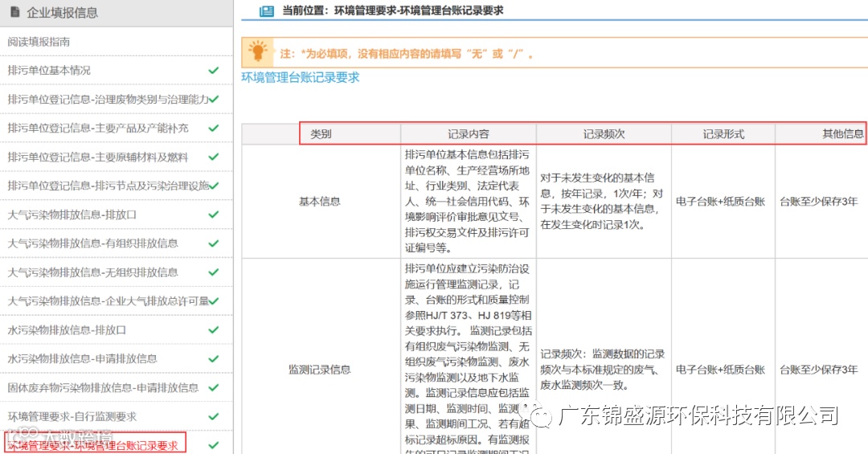868x454 pixels.
Task: Click the 基本信息 record frequency cell
Action: coord(602,202)
